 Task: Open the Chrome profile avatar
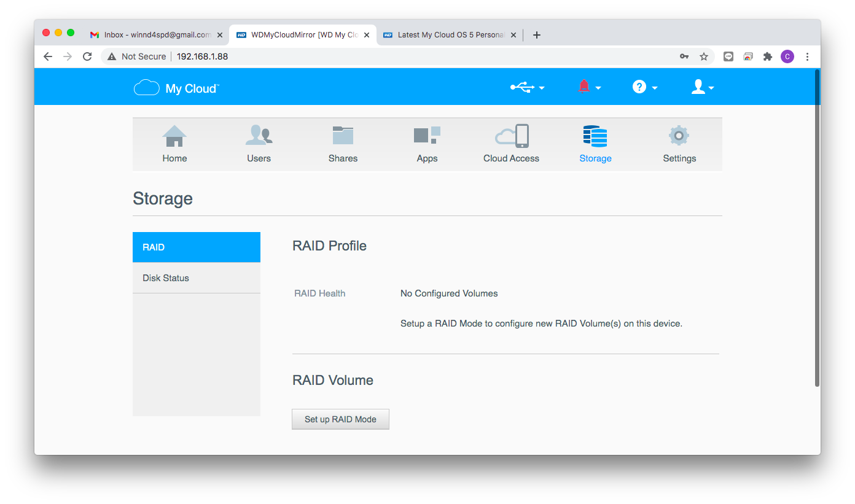[787, 56]
